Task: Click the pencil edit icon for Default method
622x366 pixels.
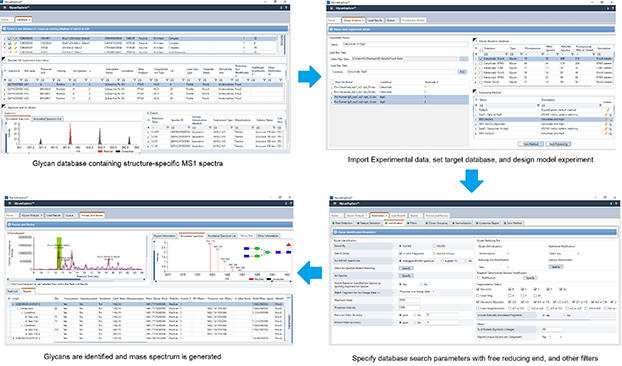Action: (607, 110)
